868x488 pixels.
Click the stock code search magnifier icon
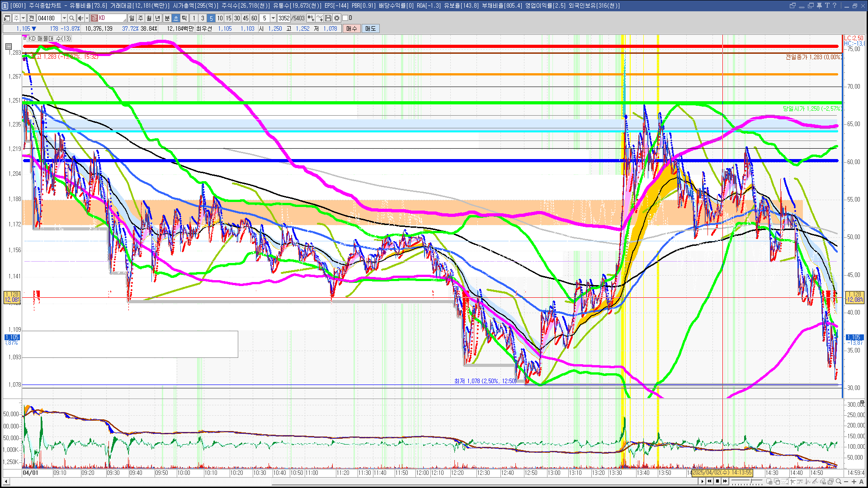(x=71, y=18)
